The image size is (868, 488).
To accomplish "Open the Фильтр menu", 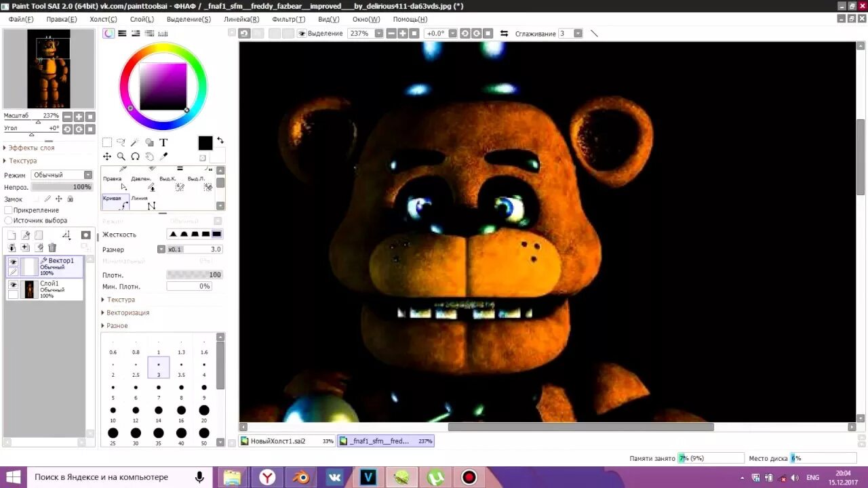I will pyautogui.click(x=288, y=20).
